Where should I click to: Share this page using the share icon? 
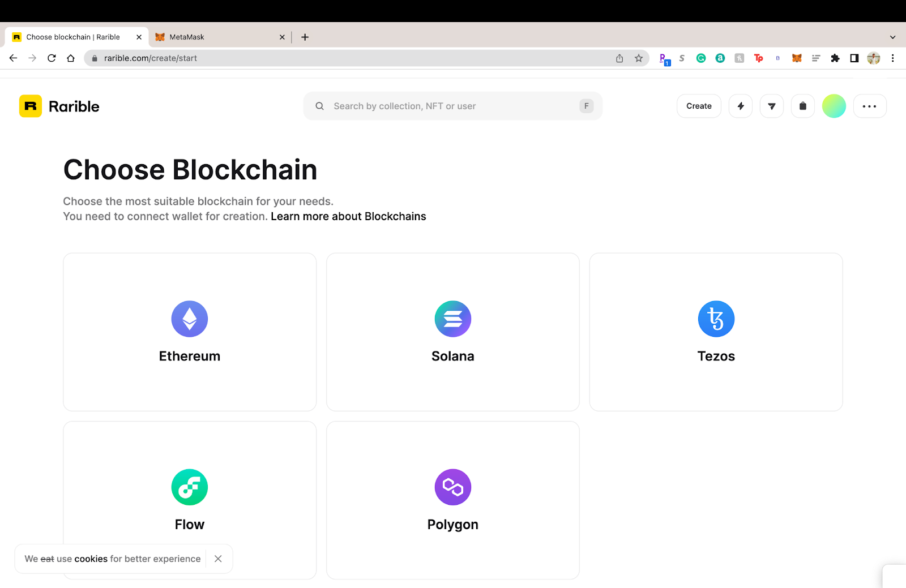tap(619, 58)
